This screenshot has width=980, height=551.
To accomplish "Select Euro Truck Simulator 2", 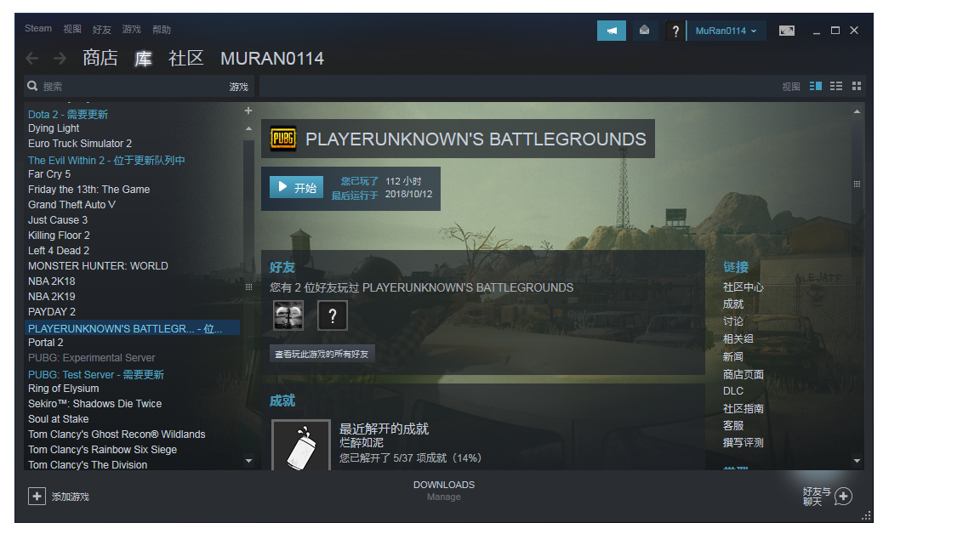I will [80, 143].
